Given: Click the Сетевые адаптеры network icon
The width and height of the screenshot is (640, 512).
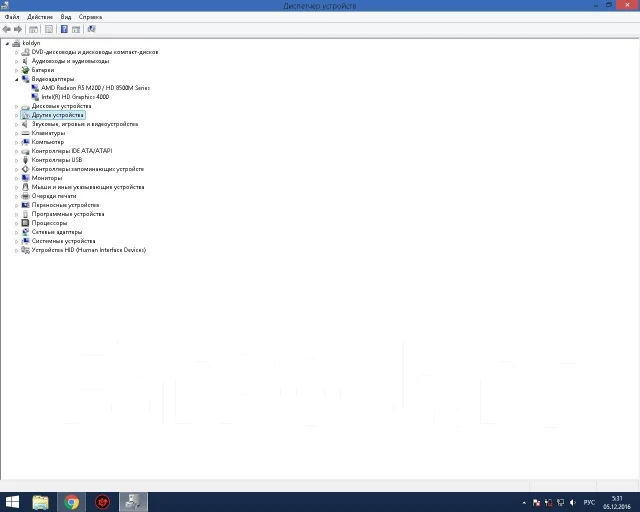Looking at the screenshot, I should click(25, 232).
